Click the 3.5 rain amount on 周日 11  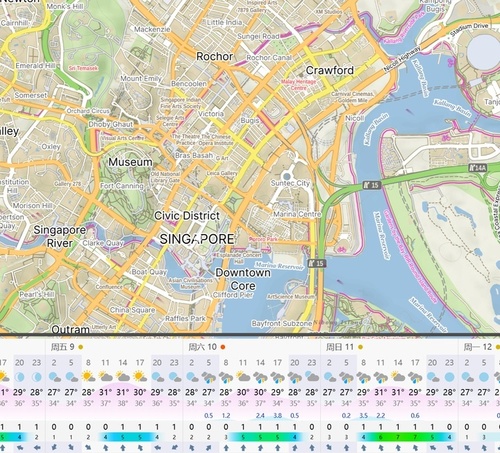click(x=363, y=416)
